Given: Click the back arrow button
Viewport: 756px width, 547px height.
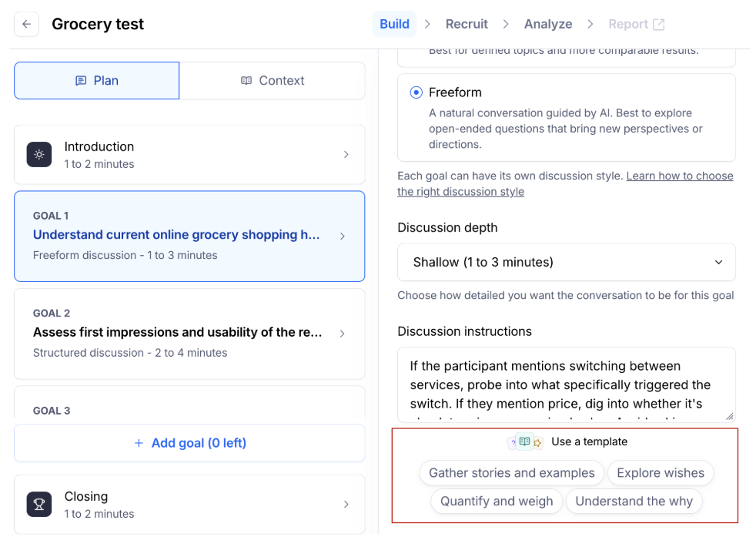Looking at the screenshot, I should pos(27,24).
